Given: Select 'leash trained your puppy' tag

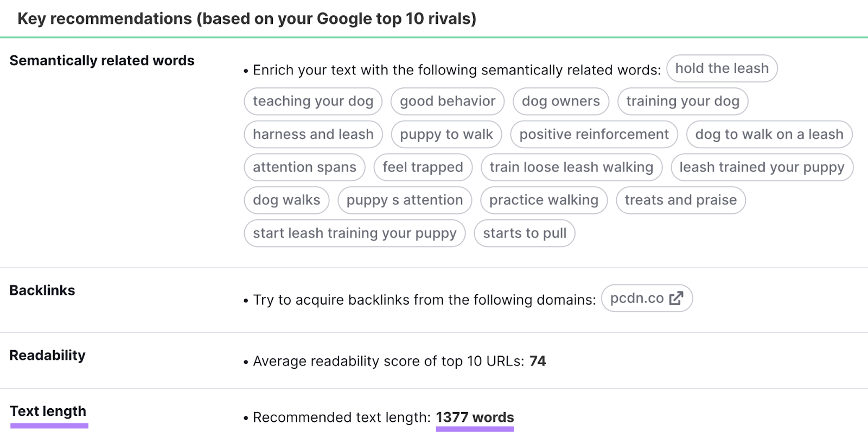Looking at the screenshot, I should pos(762,167).
